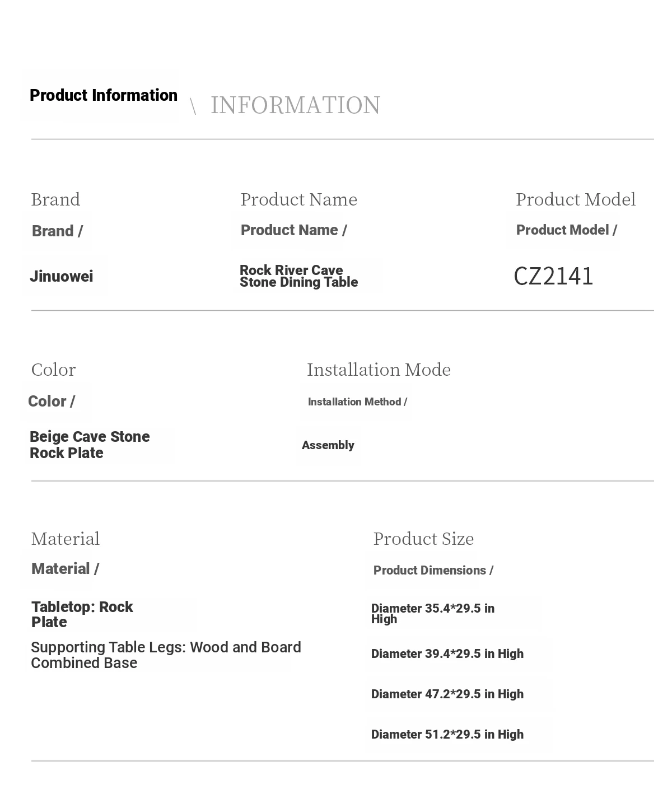The image size is (672, 789).
Task: Click the Assembly value text
Action: (328, 445)
